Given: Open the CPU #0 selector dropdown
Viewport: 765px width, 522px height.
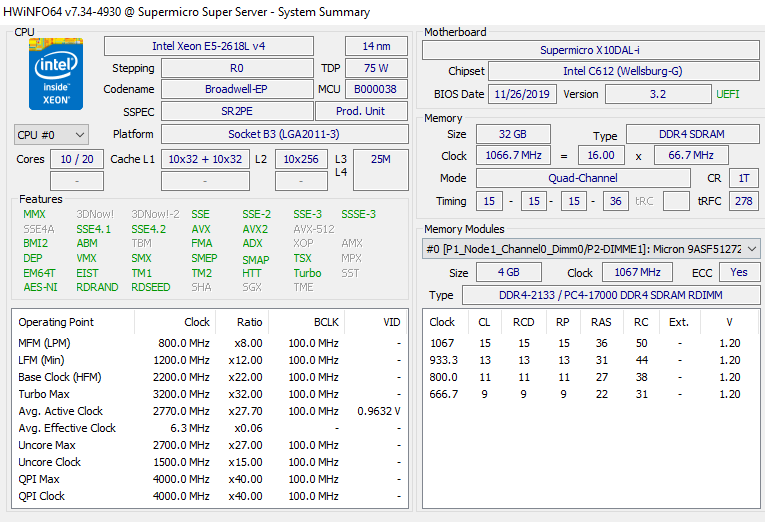Looking at the screenshot, I should pyautogui.click(x=51, y=135).
